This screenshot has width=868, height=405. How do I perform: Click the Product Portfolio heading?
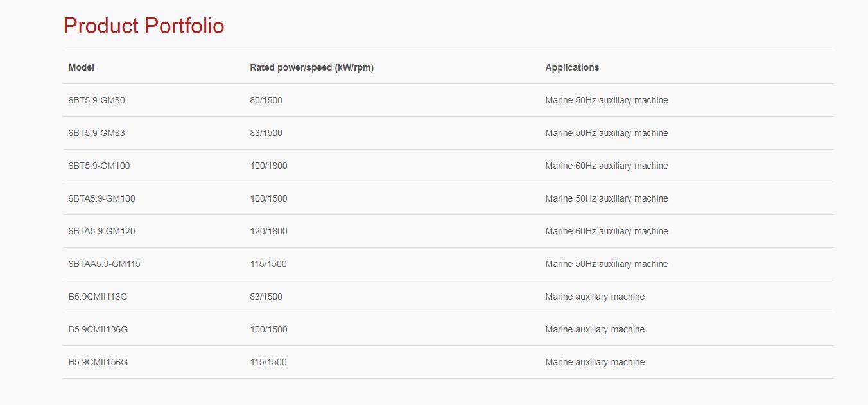pyautogui.click(x=144, y=26)
